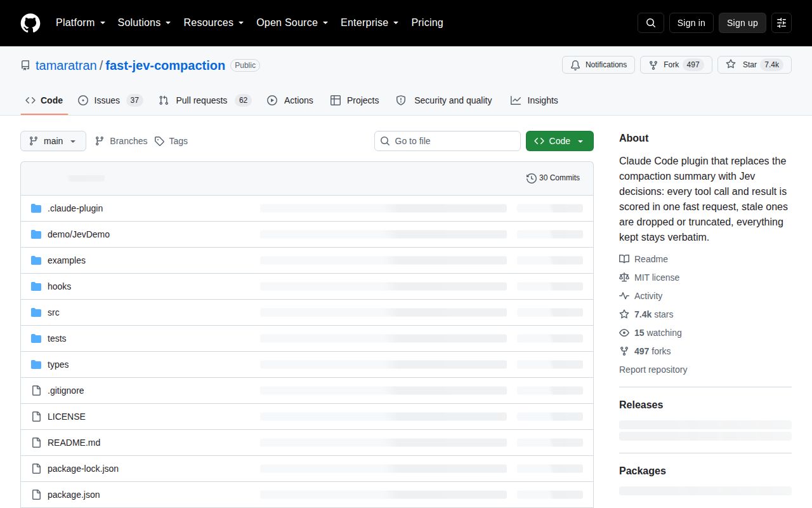Viewport: 812px width, 508px height.
Task: Open the tamaratran owner link
Action: pos(66,65)
